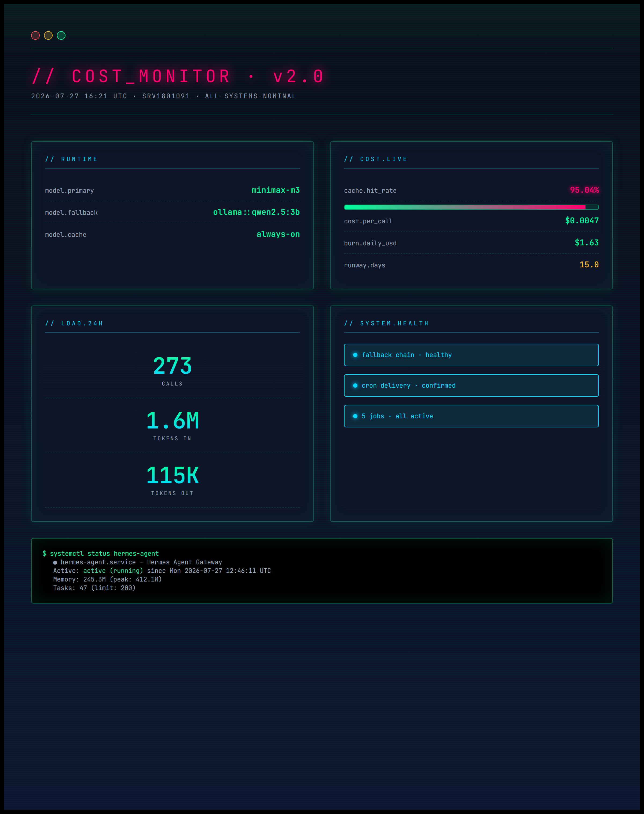Click the fallback chain healthy status dot
The height and width of the screenshot is (814, 644).
pos(355,355)
